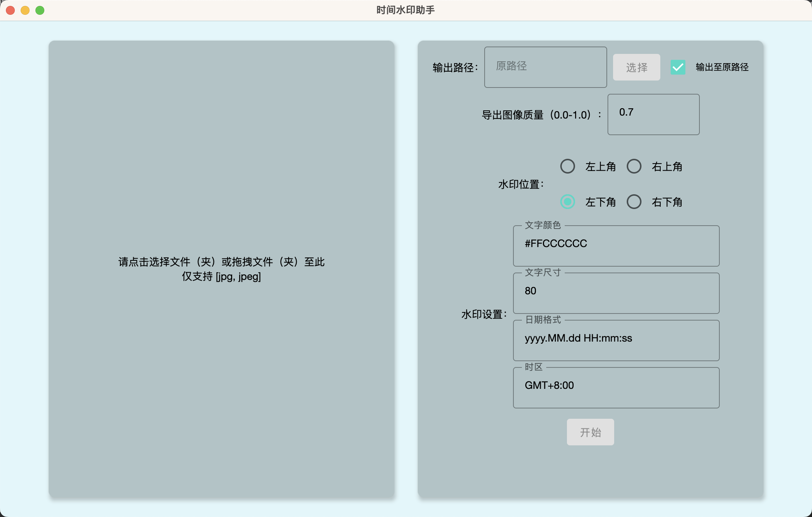This screenshot has width=812, height=517.
Task: Edit the 日期格式 yyyy.MM.dd HH:mm:ss field
Action: [616, 340]
